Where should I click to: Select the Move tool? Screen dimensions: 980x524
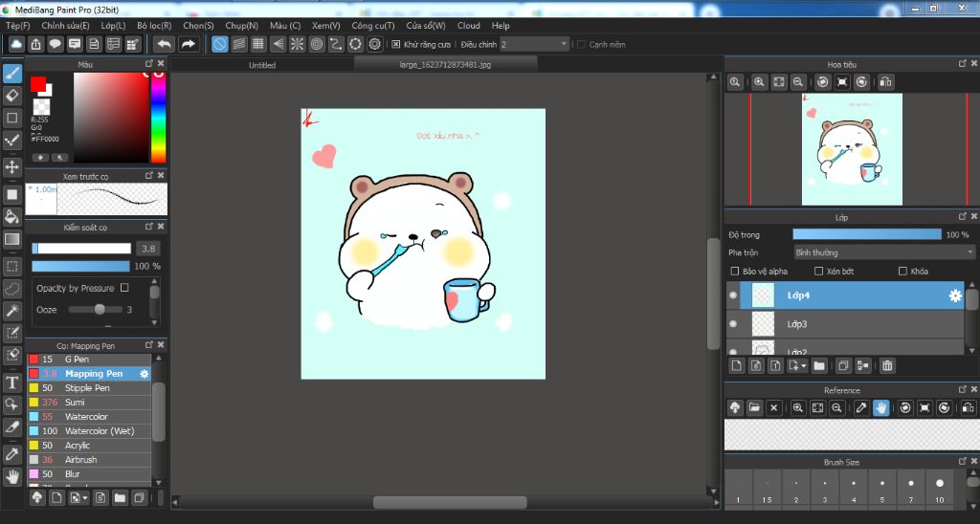pos(11,166)
